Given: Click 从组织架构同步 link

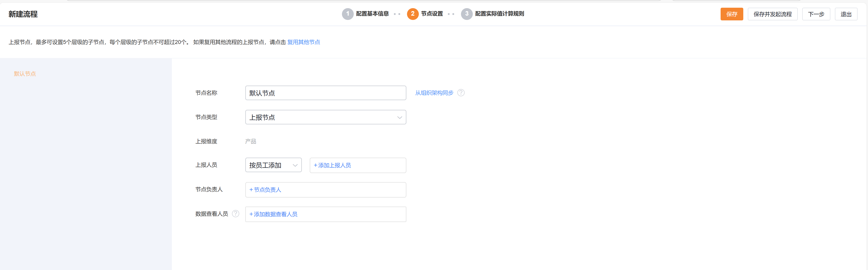Looking at the screenshot, I should 434,93.
